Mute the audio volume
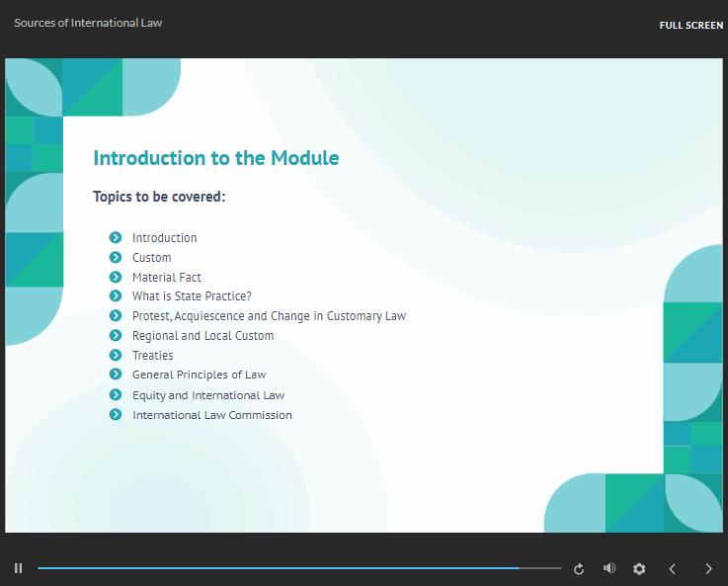Viewport: 728px width, 586px height. [x=609, y=568]
